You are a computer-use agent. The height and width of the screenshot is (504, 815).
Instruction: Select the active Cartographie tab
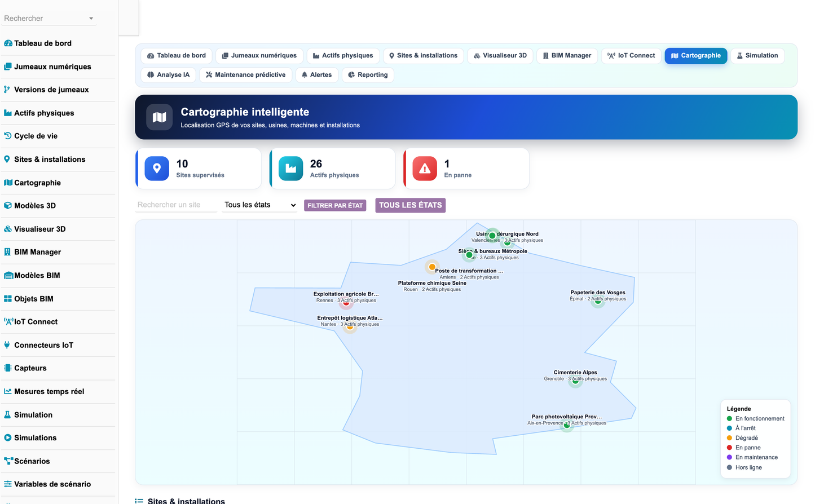click(696, 56)
